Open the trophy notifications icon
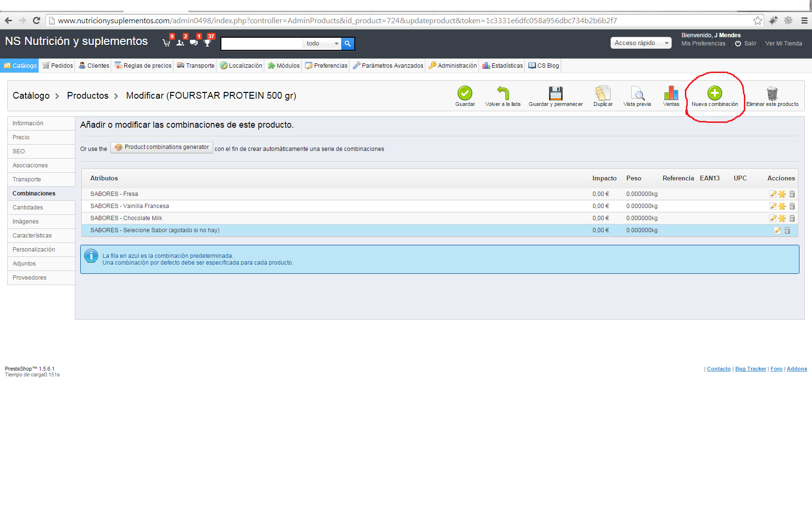The width and height of the screenshot is (812, 508). point(207,43)
